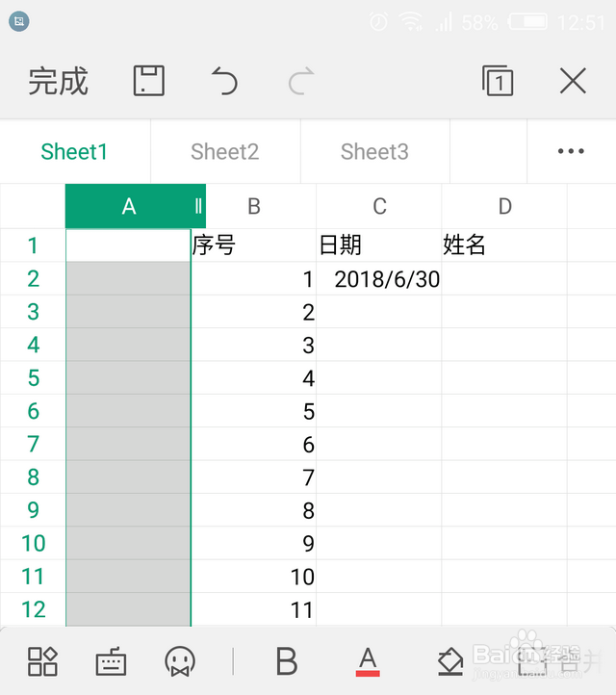Select the fill color bucket tool
This screenshot has width=616, height=695.
(449, 661)
